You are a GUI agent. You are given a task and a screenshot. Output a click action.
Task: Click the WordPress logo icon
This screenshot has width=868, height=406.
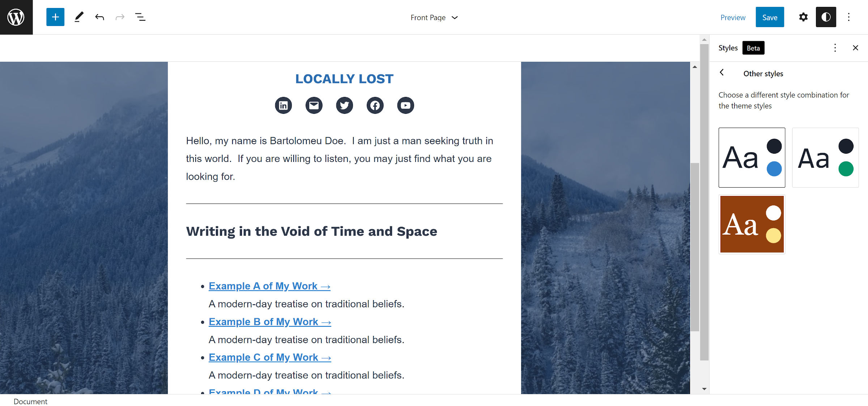tap(16, 17)
